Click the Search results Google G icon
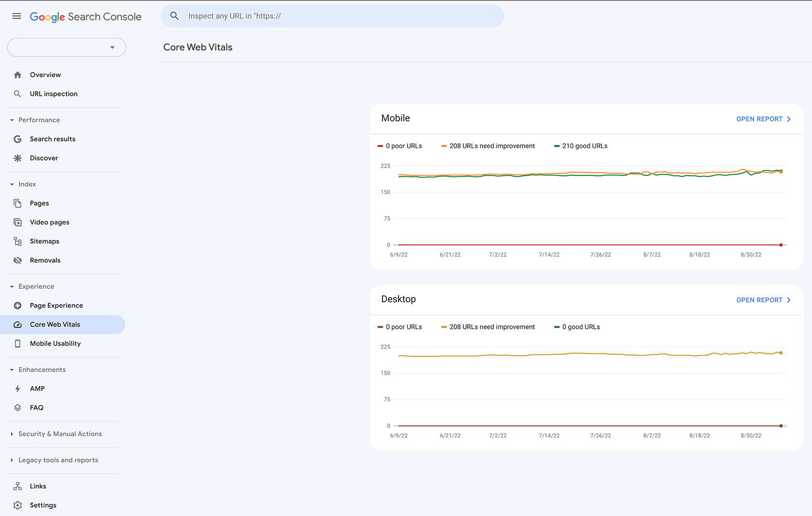Image resolution: width=812 pixels, height=516 pixels. pyautogui.click(x=17, y=139)
